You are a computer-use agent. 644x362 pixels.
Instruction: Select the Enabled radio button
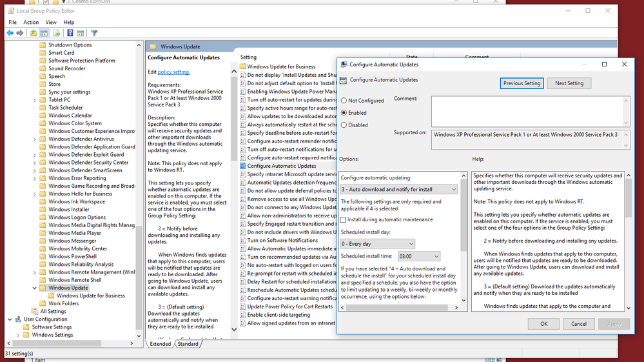tap(344, 113)
